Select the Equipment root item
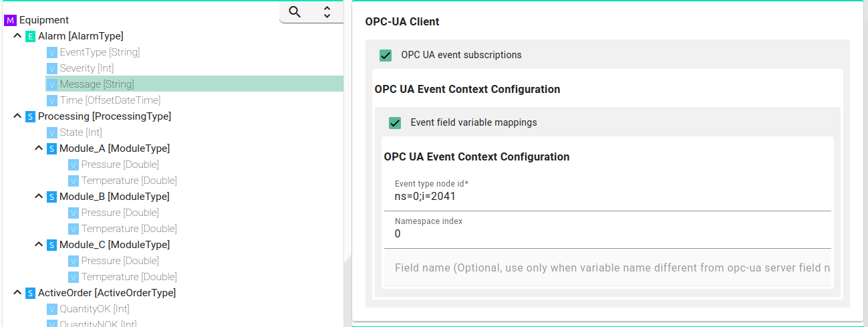This screenshot has height=327, width=868. tap(44, 20)
